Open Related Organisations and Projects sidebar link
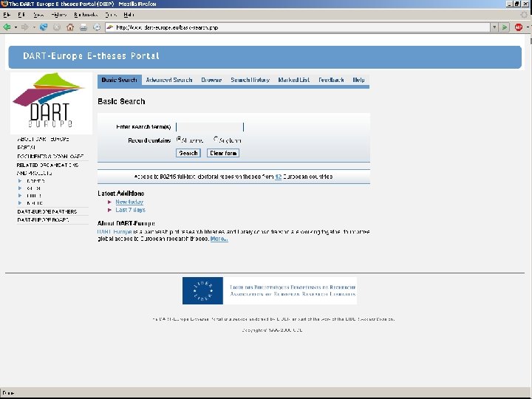The height and width of the screenshot is (399, 532). point(47,169)
